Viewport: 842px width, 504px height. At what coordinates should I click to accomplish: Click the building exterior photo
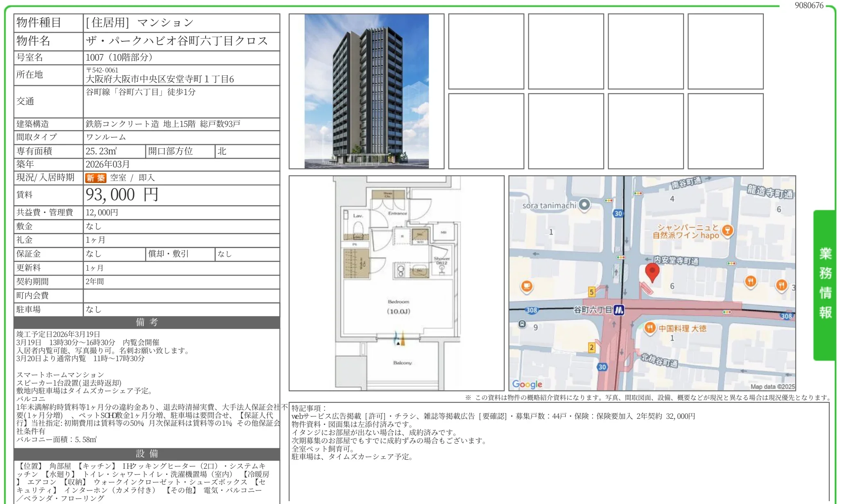pos(366,91)
